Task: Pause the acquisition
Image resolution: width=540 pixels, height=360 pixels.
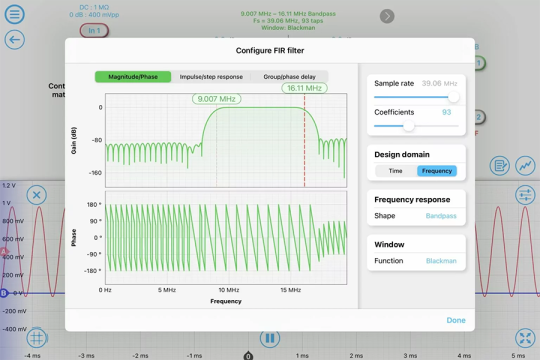Action: tap(270, 338)
